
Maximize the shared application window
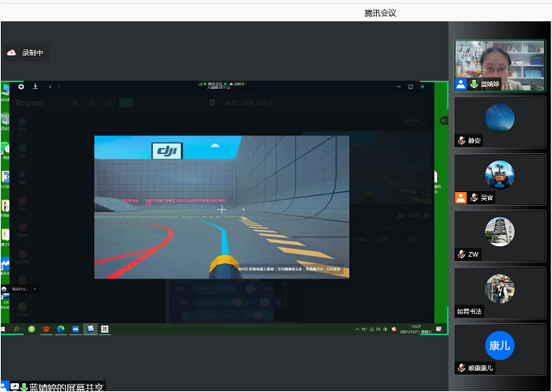tap(410, 87)
